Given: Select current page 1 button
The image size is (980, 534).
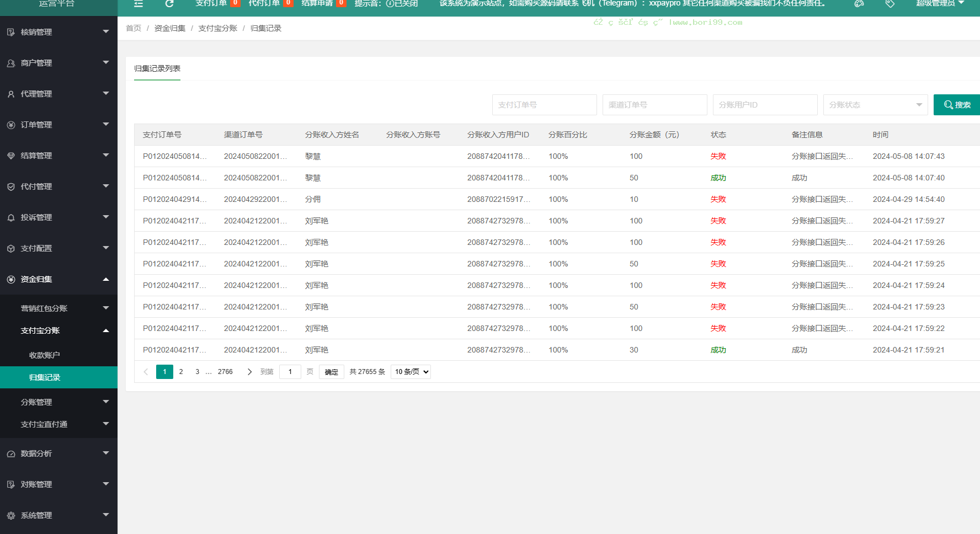Looking at the screenshot, I should 164,372.
